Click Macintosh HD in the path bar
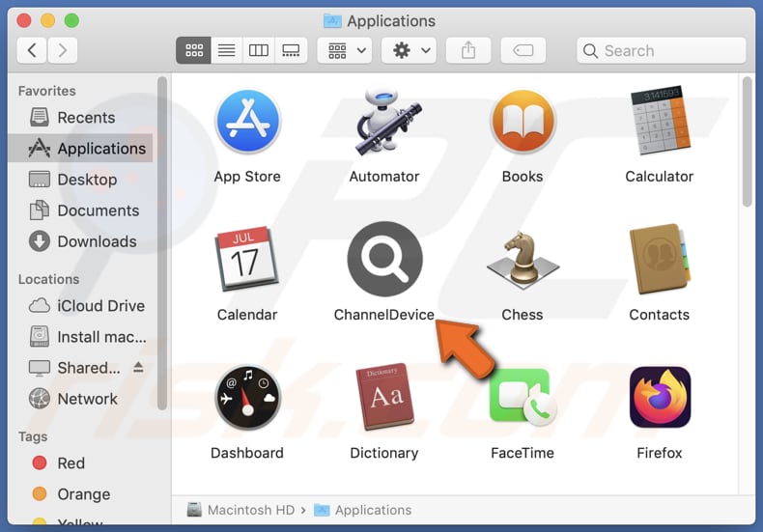Screen dimensions: 763x532 click(241, 510)
